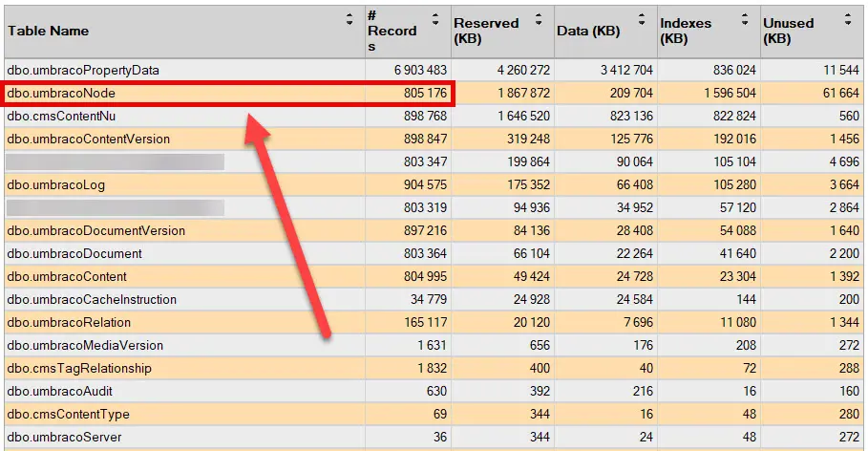This screenshot has width=868, height=451.
Task: Click the Unused (KB) column header label
Action: pos(789,31)
